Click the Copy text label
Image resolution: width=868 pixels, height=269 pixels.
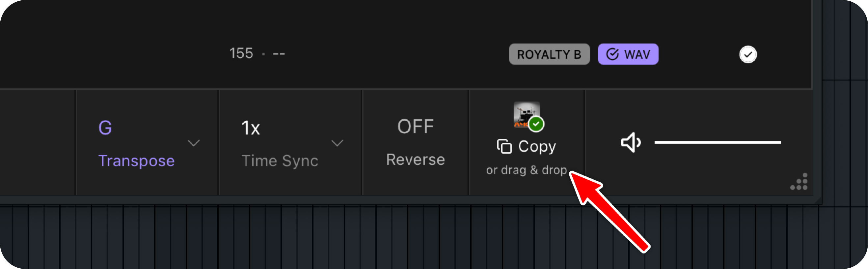pos(537,146)
